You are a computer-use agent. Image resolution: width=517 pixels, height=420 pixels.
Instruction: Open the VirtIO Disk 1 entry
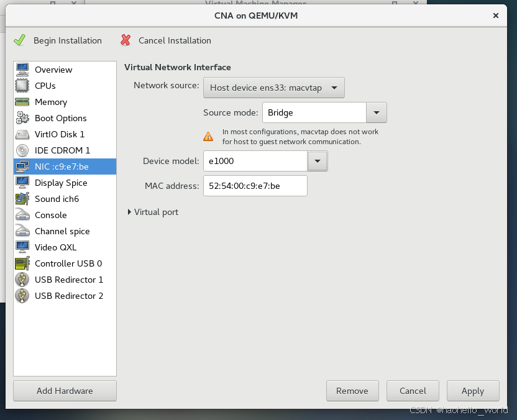[65, 134]
